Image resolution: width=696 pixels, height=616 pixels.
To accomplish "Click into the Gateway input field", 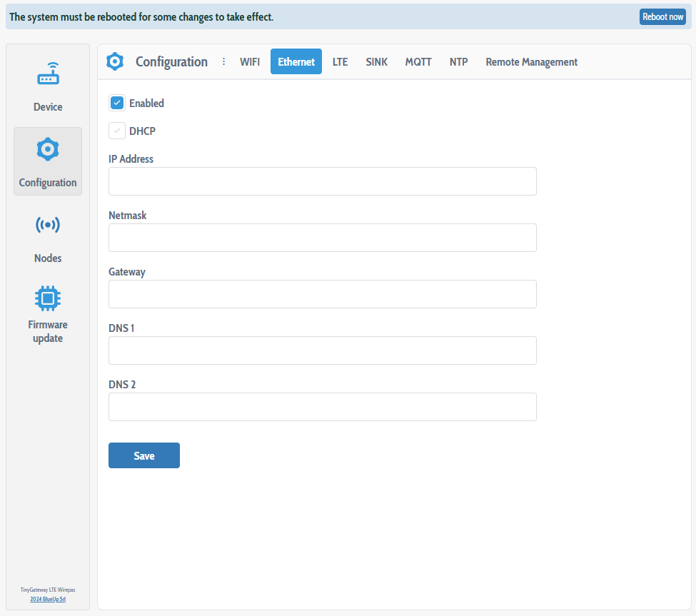I will click(322, 294).
